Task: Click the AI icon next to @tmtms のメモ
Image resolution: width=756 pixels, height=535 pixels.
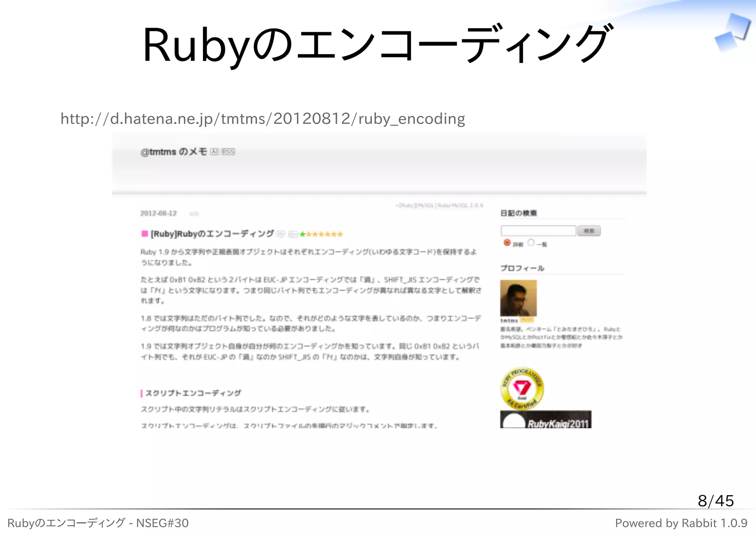Action: pyautogui.click(x=215, y=152)
